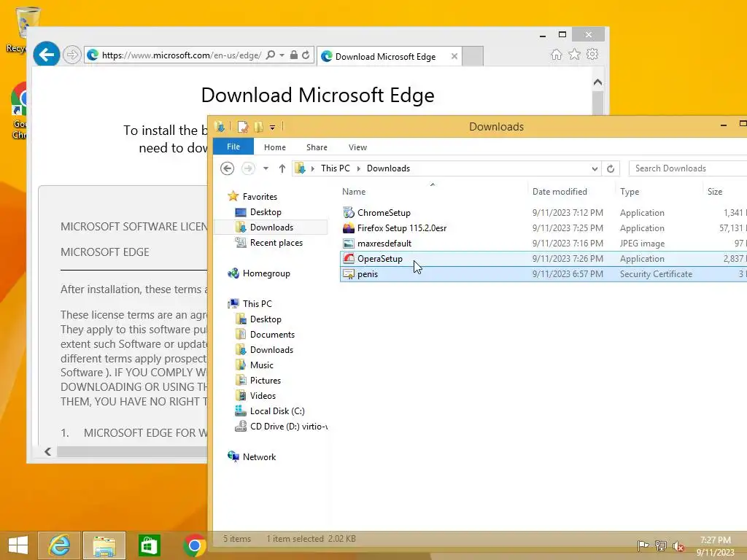The width and height of the screenshot is (747, 560).
Task: Click Explorer forward navigation button
Action: pyautogui.click(x=248, y=168)
